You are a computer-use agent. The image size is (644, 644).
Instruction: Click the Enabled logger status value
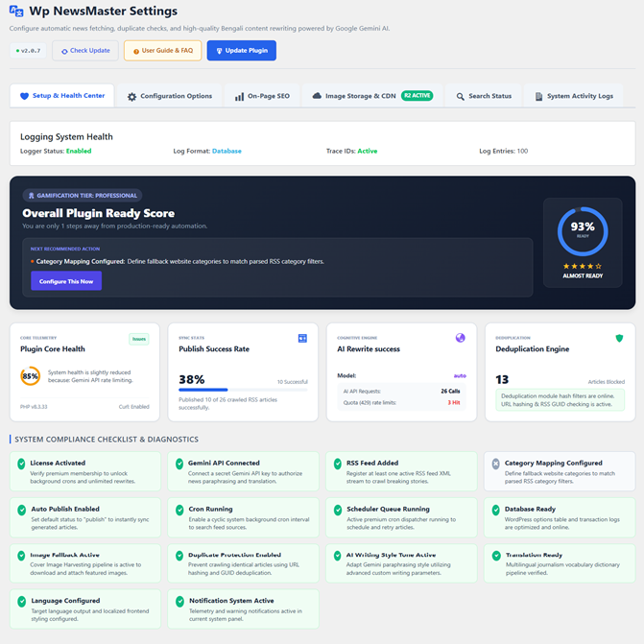click(x=79, y=151)
